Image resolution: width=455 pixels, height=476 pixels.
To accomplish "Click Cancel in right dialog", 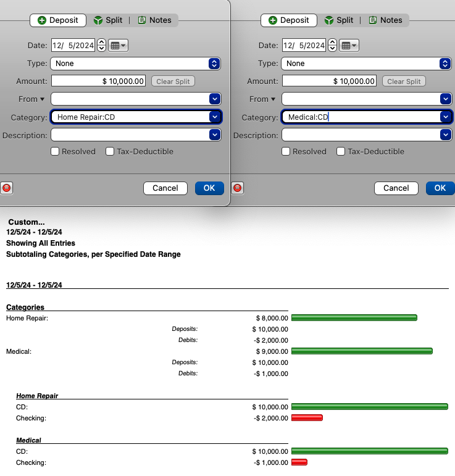I will click(396, 188).
